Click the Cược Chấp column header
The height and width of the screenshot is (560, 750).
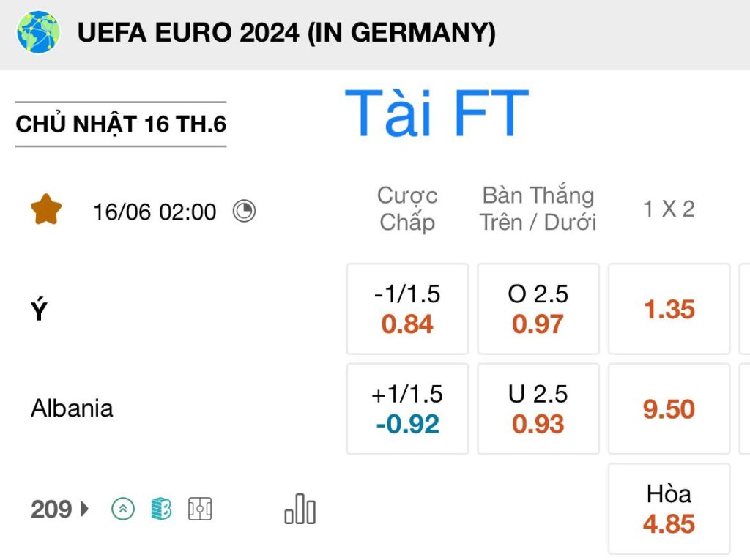(x=407, y=209)
